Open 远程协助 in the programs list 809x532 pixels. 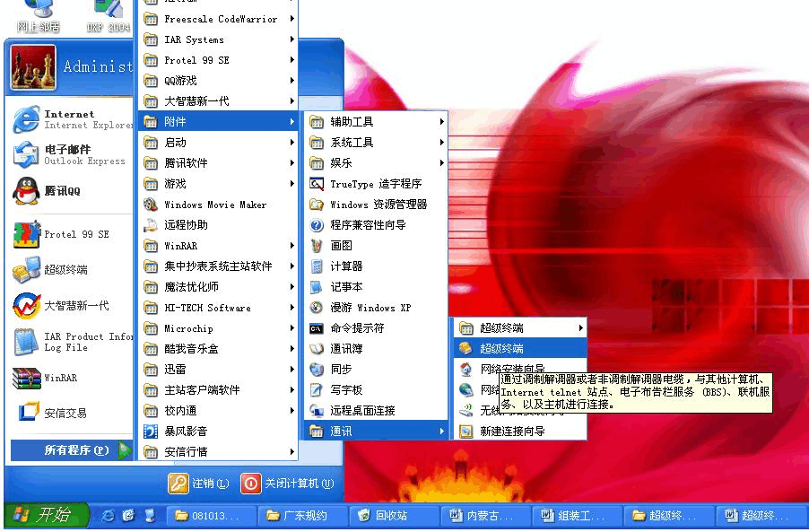[218, 225]
